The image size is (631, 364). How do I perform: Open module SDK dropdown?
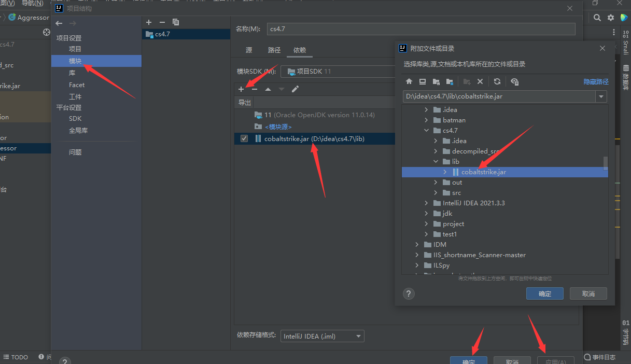tap(338, 71)
